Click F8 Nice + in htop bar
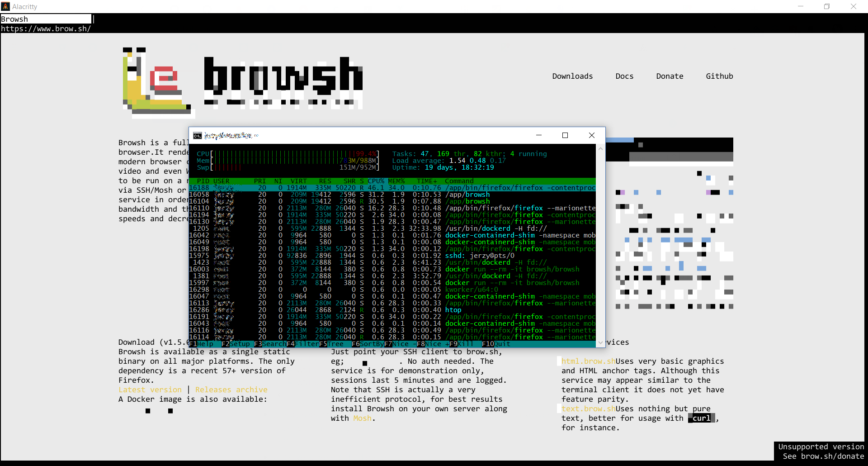The height and width of the screenshot is (466, 868). tap(433, 344)
